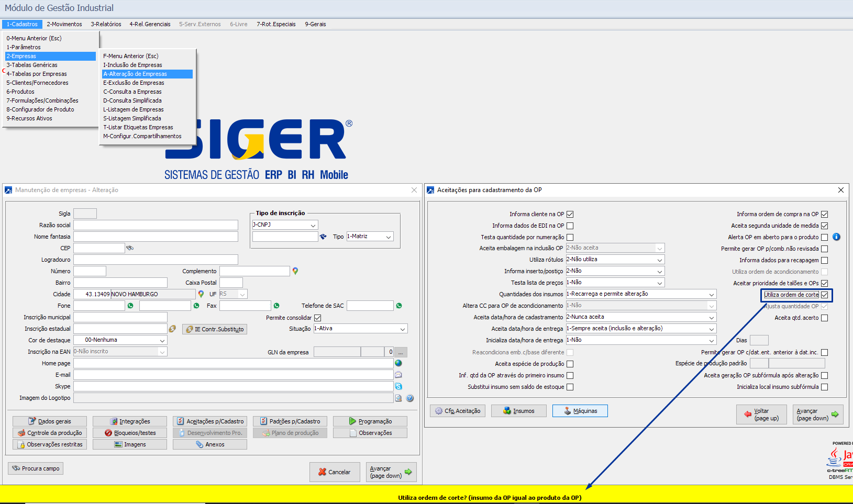The height and width of the screenshot is (504, 853).
Task: Click the Insumos button
Action: click(519, 411)
